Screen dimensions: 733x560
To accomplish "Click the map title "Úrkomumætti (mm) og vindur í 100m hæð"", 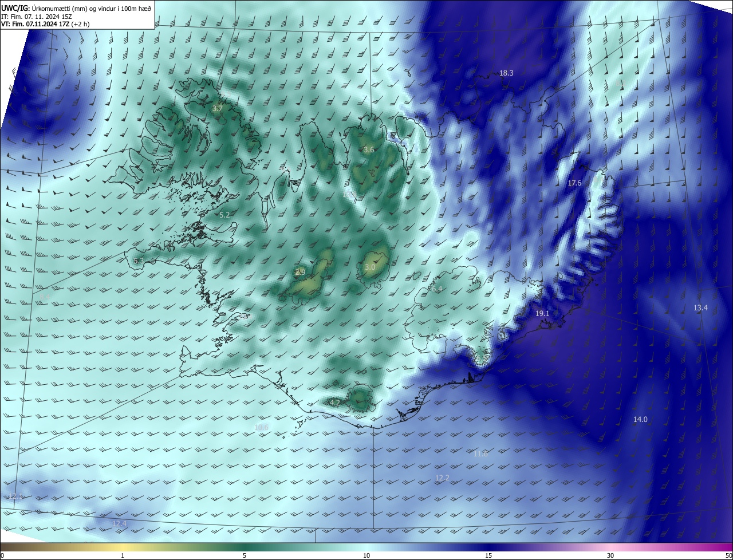I will click(91, 8).
